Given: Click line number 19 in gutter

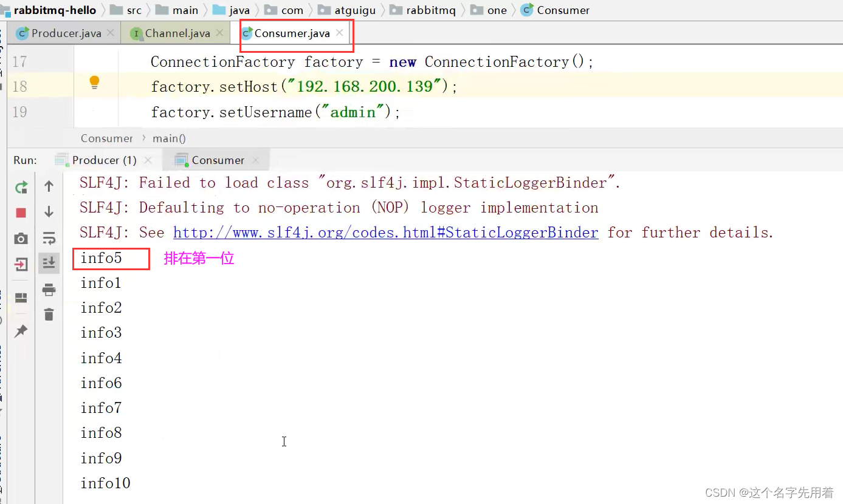Looking at the screenshot, I should tap(20, 112).
